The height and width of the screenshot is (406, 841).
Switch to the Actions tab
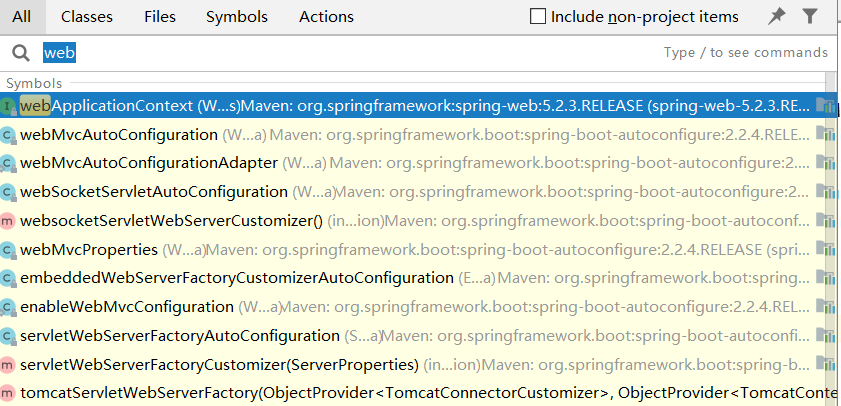point(326,17)
